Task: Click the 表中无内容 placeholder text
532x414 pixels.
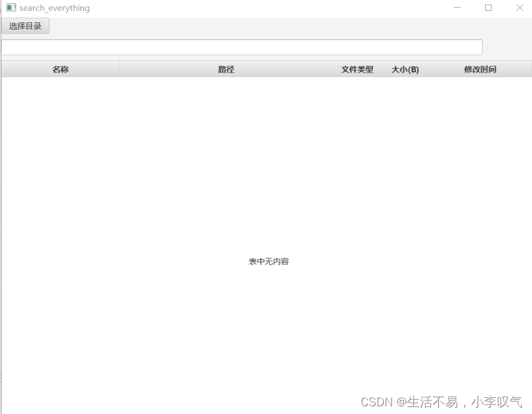Action: pos(269,262)
